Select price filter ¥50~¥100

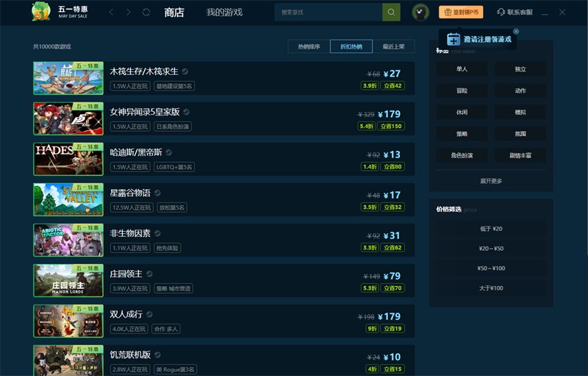491,269
